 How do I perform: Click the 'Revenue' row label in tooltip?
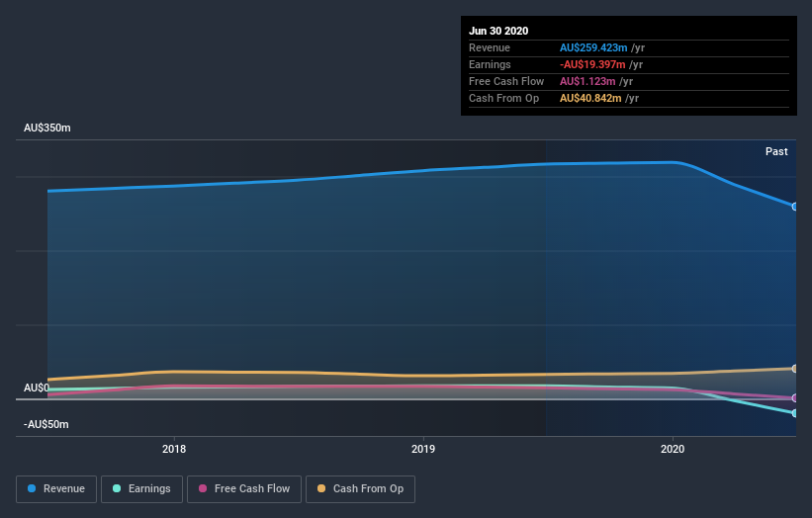pyautogui.click(x=490, y=47)
